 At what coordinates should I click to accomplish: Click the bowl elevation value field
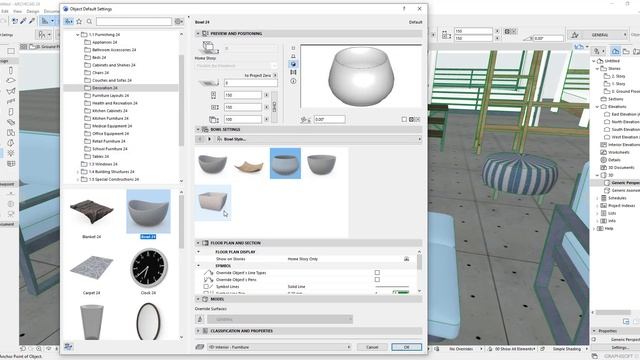tap(251, 83)
